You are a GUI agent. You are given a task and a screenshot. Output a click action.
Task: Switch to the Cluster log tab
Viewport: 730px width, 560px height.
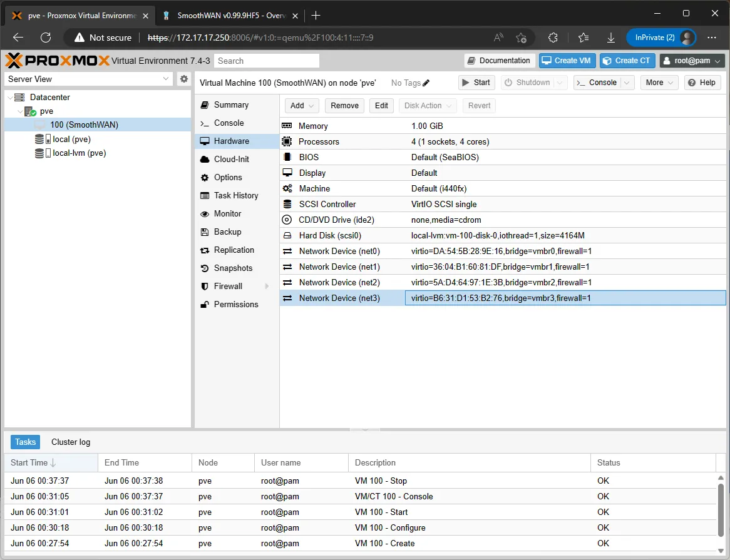[71, 442]
